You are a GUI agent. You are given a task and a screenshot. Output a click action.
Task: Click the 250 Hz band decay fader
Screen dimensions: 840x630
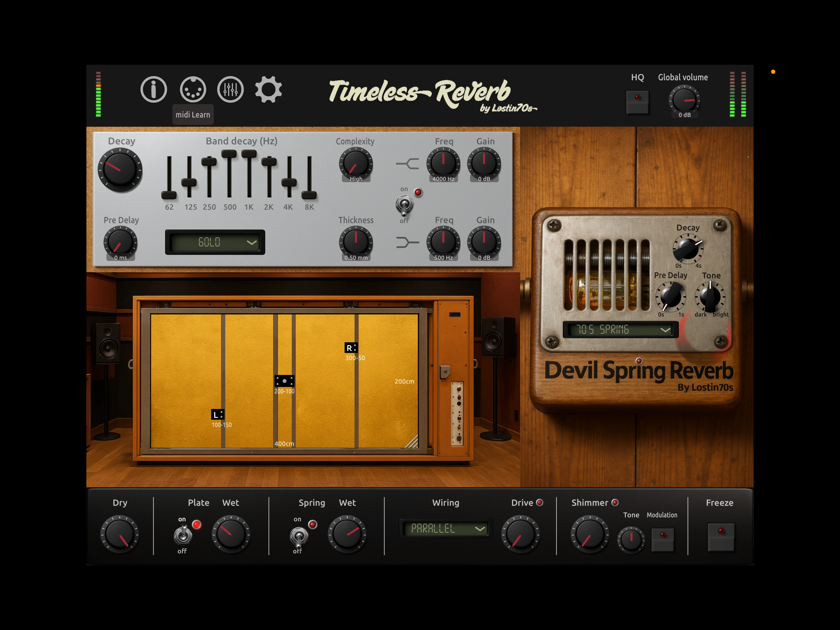pyautogui.click(x=209, y=162)
